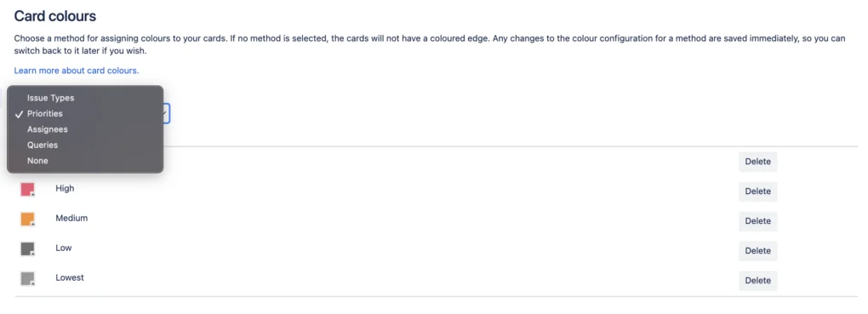This screenshot has height=314, width=868.
Task: Open the Learn more about card colours link
Action: [77, 71]
